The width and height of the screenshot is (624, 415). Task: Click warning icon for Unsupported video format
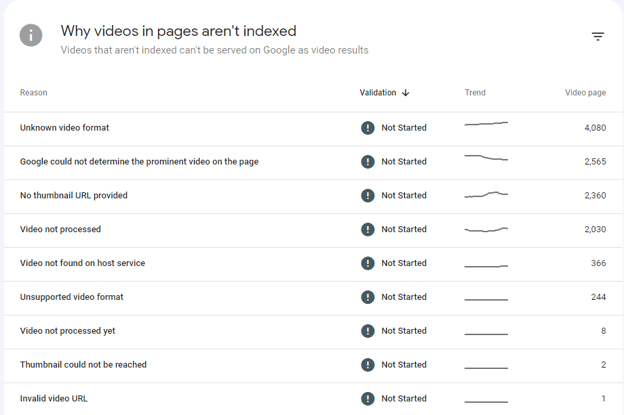(x=368, y=297)
